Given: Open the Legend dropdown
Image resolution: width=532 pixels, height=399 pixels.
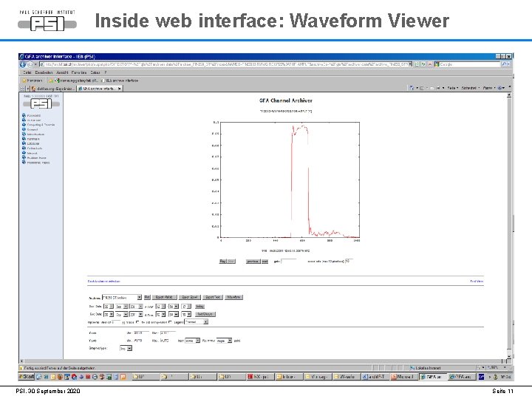Looking at the screenshot, I should (x=196, y=322).
